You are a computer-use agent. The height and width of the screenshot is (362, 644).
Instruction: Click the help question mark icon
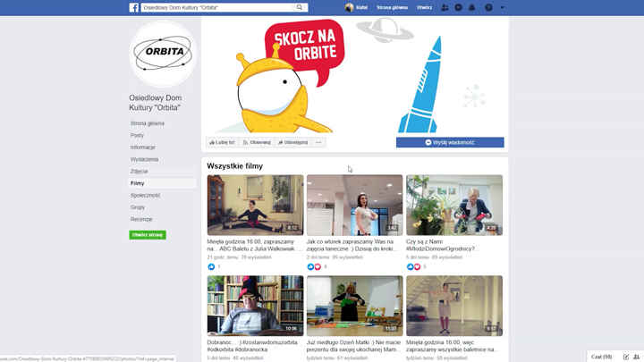(x=488, y=7)
